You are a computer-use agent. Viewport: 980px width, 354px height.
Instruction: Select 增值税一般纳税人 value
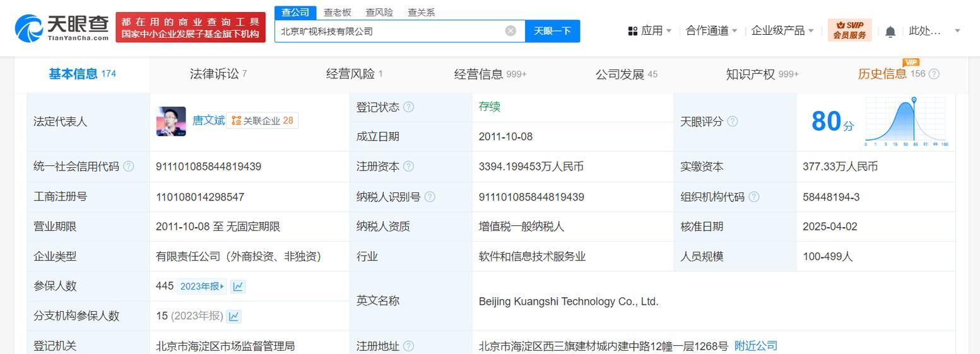[521, 227]
